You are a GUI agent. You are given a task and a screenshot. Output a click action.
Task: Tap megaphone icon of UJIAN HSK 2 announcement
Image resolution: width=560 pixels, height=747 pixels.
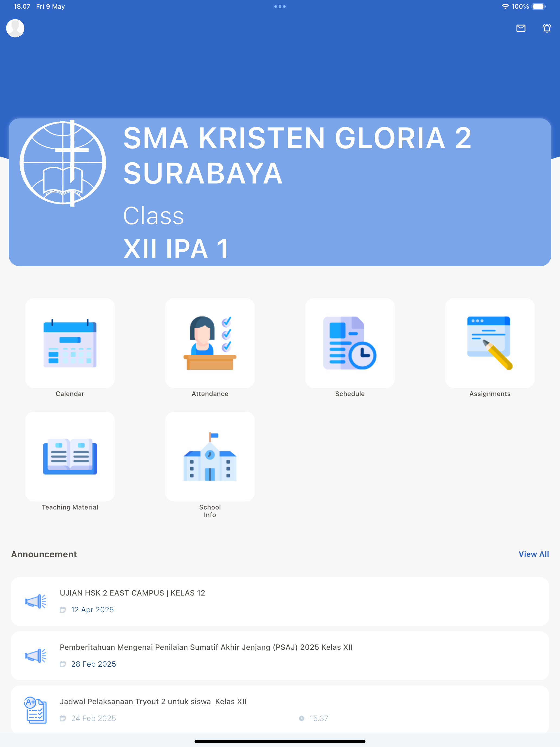point(36,602)
